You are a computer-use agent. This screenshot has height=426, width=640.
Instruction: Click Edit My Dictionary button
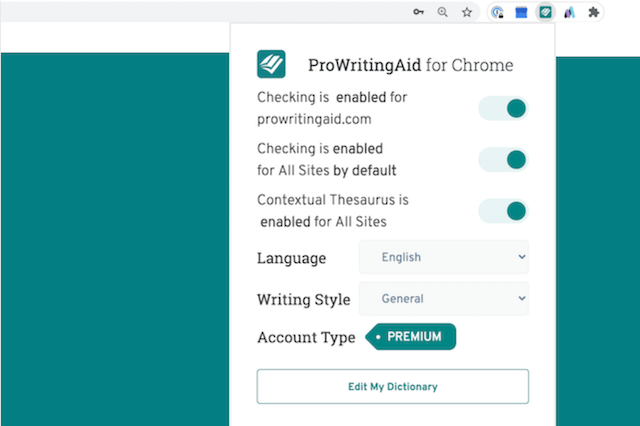tap(393, 386)
